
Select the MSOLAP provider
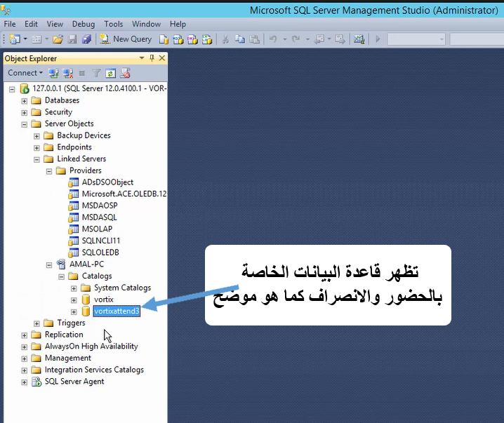pos(97,229)
